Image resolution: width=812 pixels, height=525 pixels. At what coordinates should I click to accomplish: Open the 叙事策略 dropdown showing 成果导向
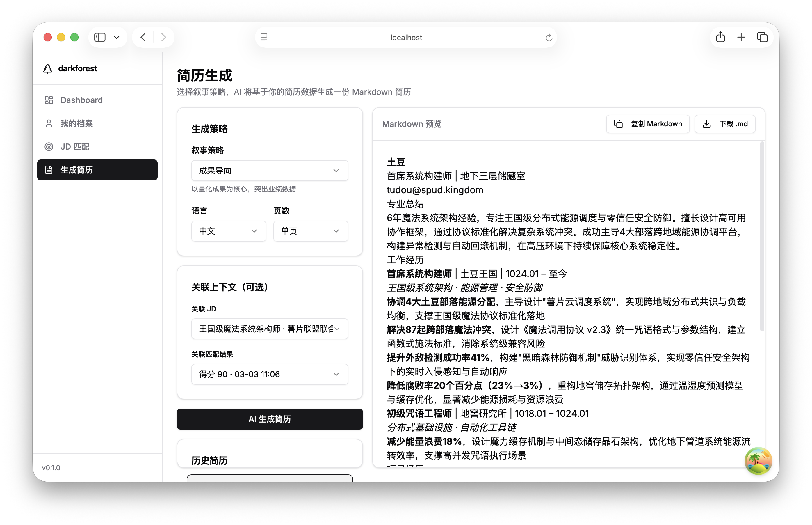point(269,171)
